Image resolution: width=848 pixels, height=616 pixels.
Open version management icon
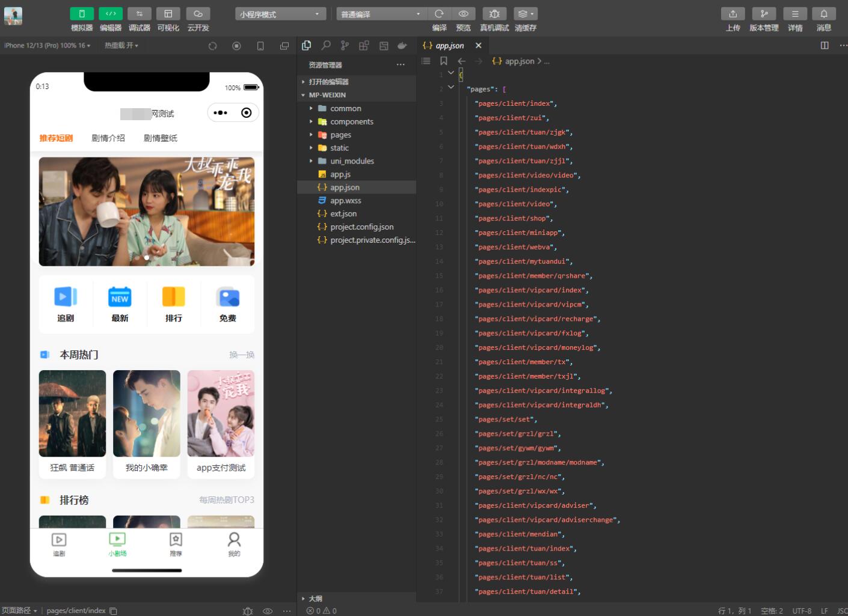[764, 14]
